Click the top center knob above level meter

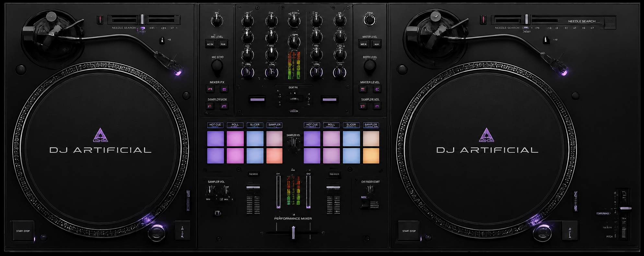[294, 21]
